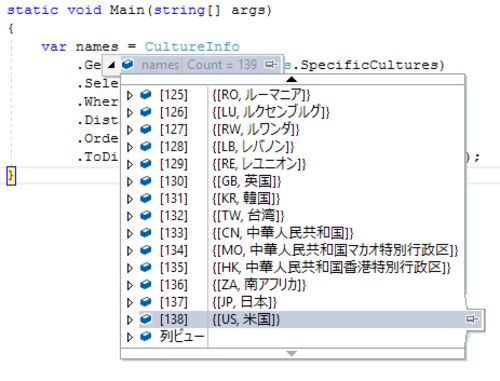Select value {[JP, 日本]}
Image resolution: width=500 pixels, height=381 pixels.
[245, 303]
